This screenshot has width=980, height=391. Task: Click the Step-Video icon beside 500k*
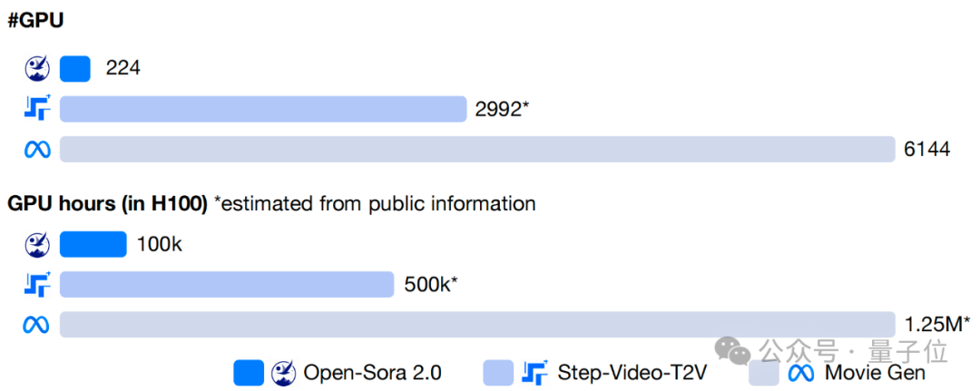click(37, 284)
